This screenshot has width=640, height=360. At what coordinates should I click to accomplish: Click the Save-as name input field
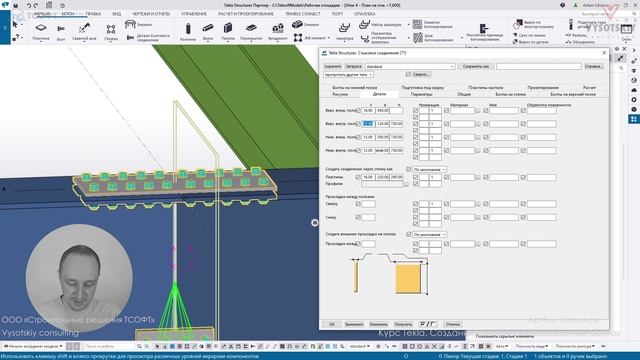pos(539,66)
